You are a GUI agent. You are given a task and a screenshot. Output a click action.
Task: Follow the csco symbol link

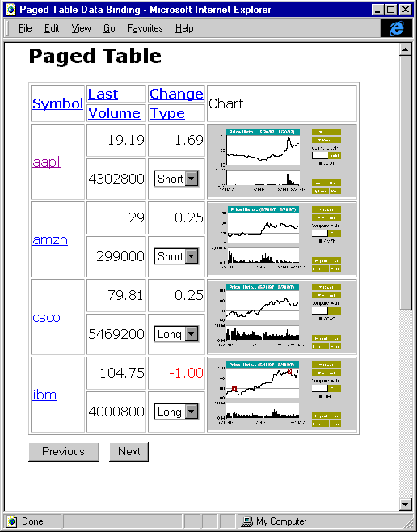tap(46, 317)
